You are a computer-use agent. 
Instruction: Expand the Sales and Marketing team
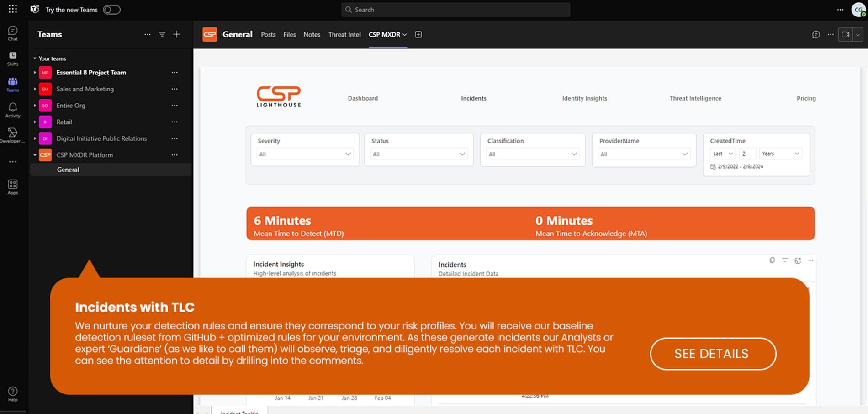pos(35,89)
